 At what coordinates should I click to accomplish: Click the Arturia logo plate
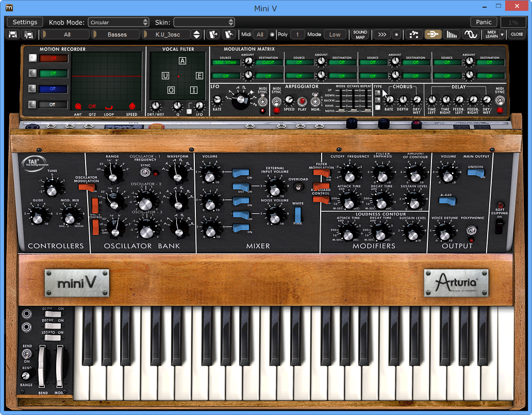point(456,283)
